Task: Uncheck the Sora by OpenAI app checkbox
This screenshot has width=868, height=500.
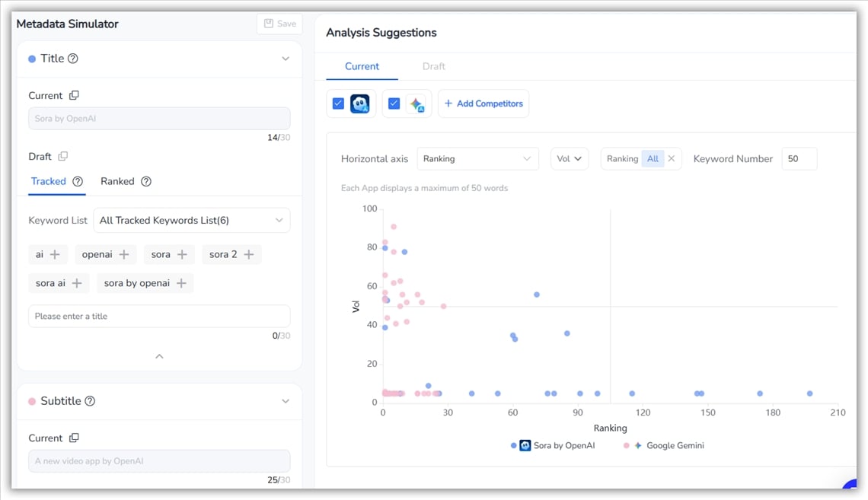Action: [338, 104]
